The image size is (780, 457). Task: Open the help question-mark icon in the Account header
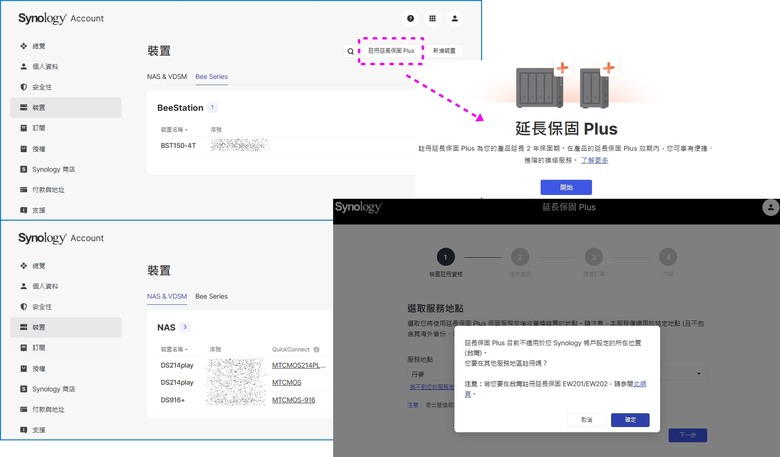(x=410, y=18)
